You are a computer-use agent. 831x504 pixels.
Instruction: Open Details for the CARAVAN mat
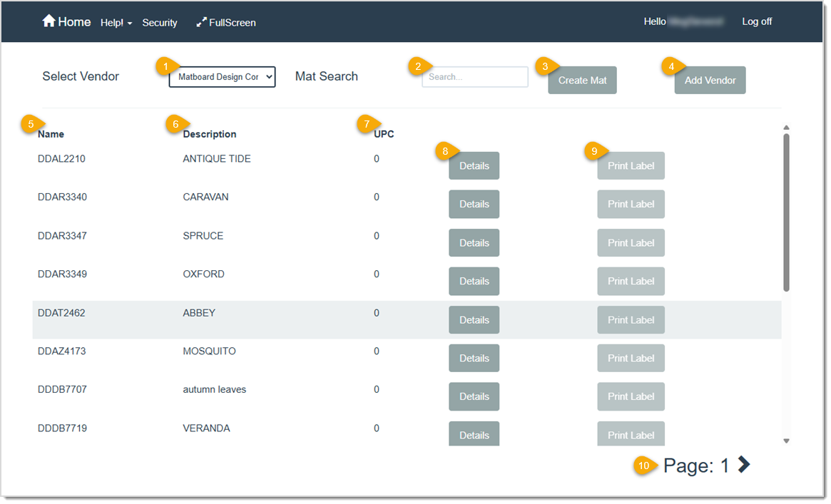point(474,204)
